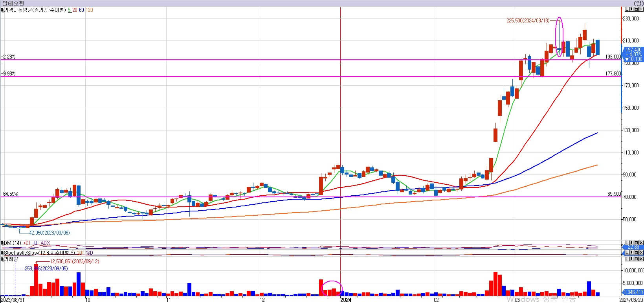Screen dimensions: 644x303
Task: Maximize the volume (거래량) panel
Action: pos(637,259)
